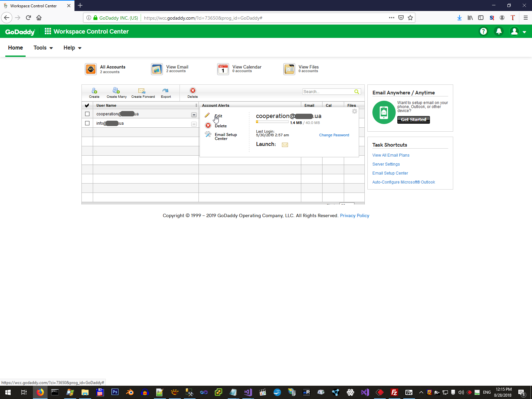Reload the page with refresh icon
Screen dimensions: 532x399
click(x=28, y=18)
